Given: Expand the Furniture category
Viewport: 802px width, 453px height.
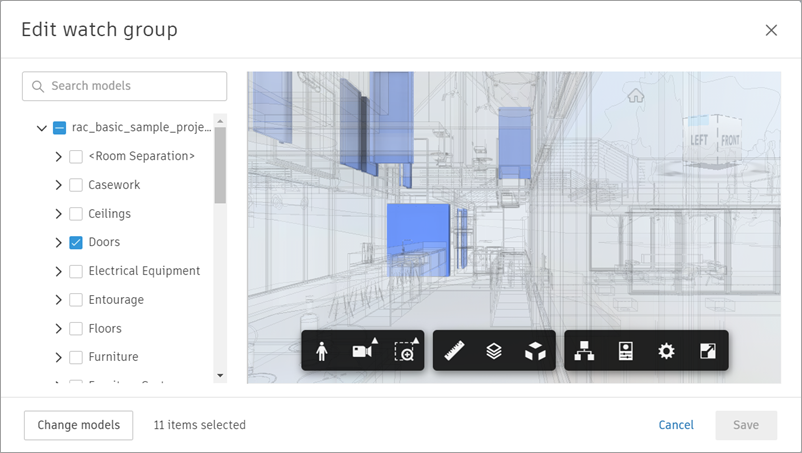Looking at the screenshot, I should tap(58, 357).
